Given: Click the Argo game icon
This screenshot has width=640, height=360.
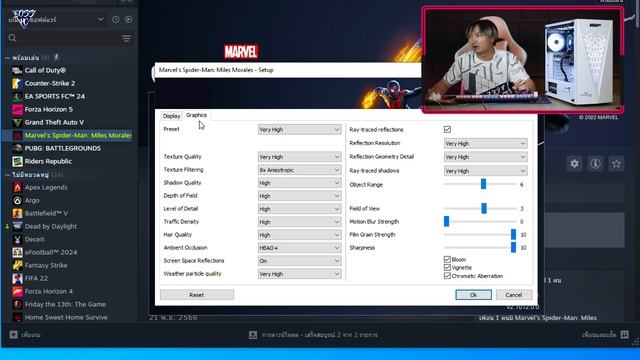Looking at the screenshot, I should [17, 200].
